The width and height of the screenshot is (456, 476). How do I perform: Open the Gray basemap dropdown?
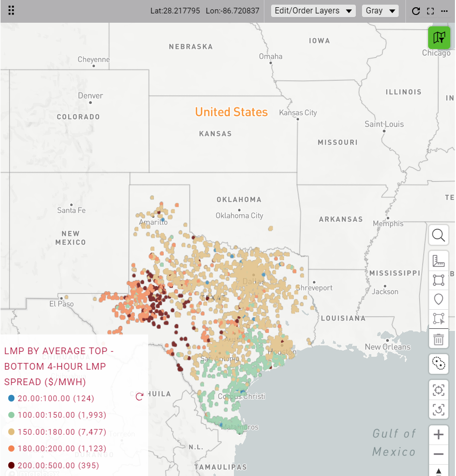[380, 11]
